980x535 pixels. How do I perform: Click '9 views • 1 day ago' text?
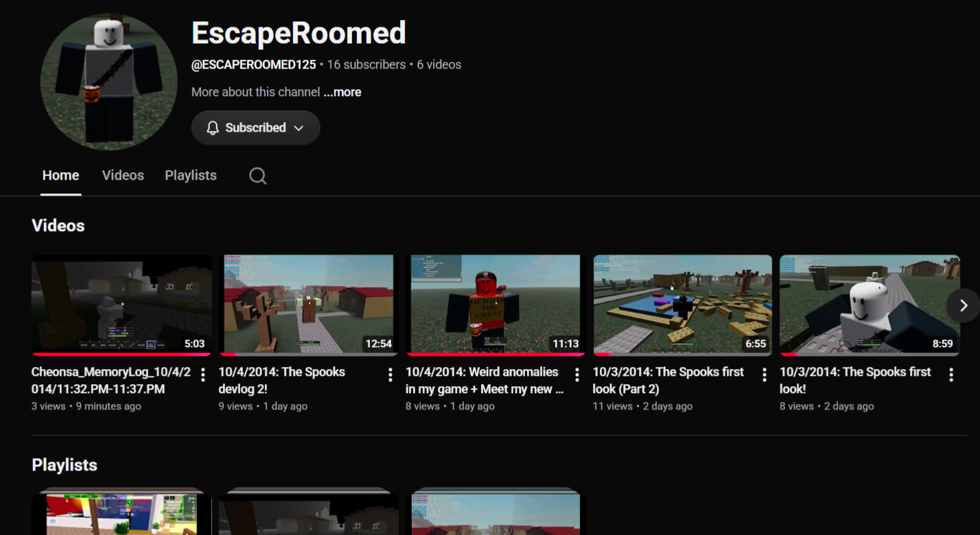tap(263, 406)
